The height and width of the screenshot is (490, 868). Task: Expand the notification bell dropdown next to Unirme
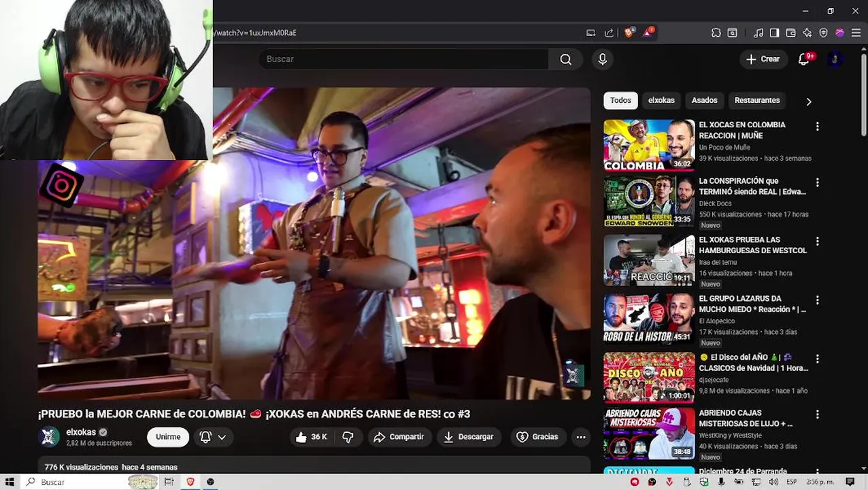pyautogui.click(x=212, y=437)
